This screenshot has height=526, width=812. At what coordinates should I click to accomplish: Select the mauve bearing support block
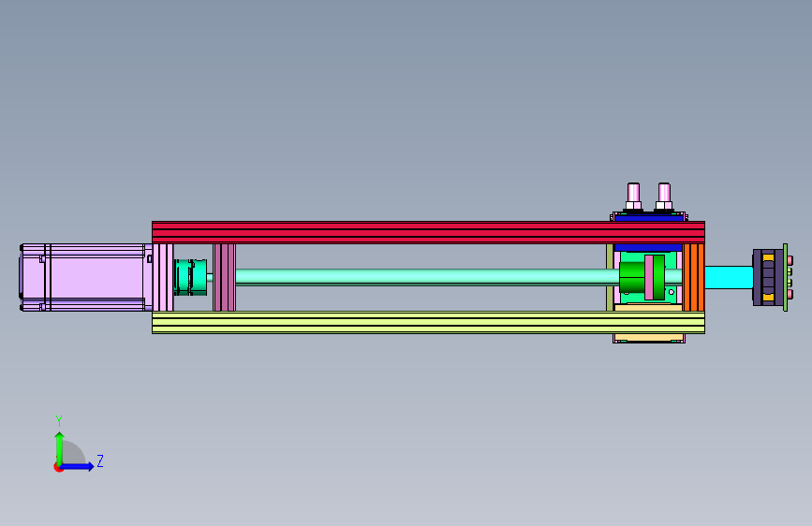coord(224,277)
